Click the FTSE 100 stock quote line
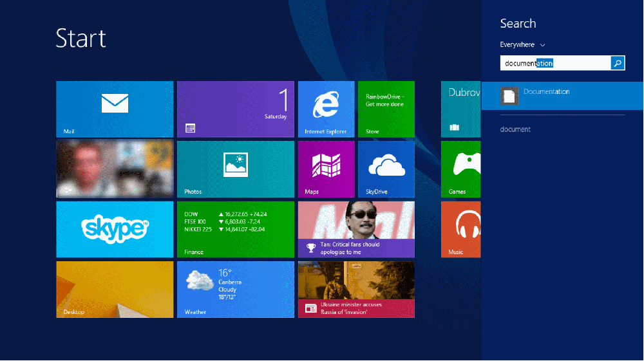Viewport: 644px width, 361px height. coord(222,221)
